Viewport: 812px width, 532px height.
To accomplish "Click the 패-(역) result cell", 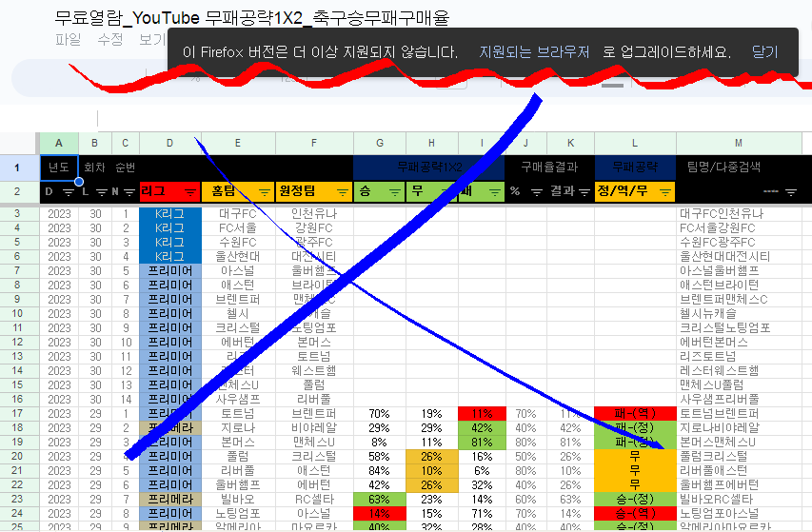I will (635, 413).
